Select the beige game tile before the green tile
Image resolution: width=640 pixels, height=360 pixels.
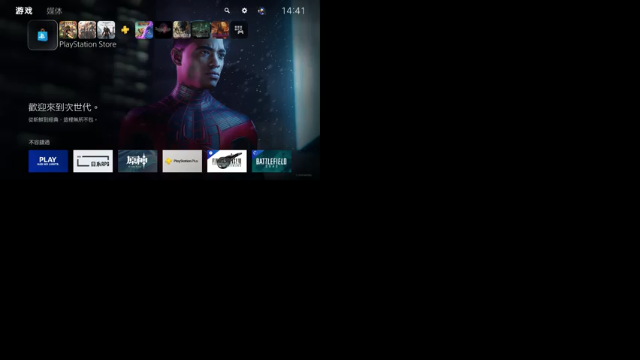click(x=182, y=30)
